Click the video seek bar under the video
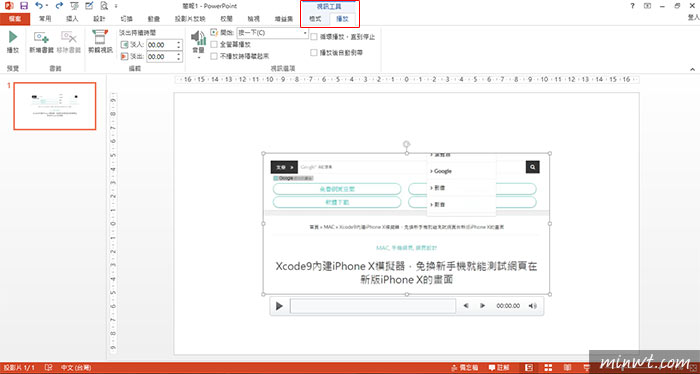This screenshot has height=374, width=700. 373,306
